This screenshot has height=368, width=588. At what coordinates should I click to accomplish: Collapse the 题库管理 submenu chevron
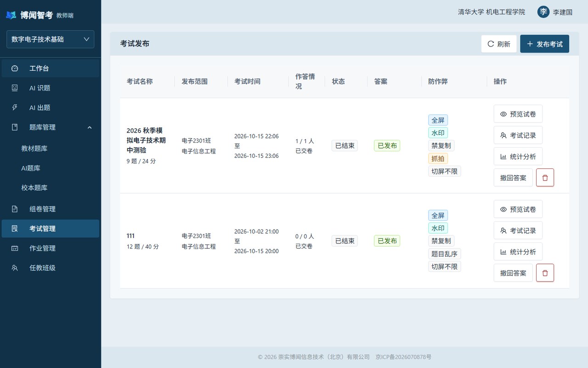tap(90, 127)
